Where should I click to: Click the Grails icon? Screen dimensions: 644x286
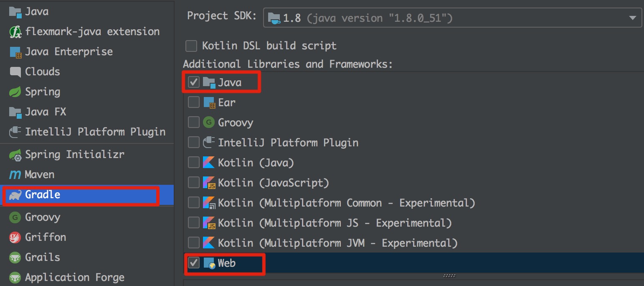click(15, 258)
